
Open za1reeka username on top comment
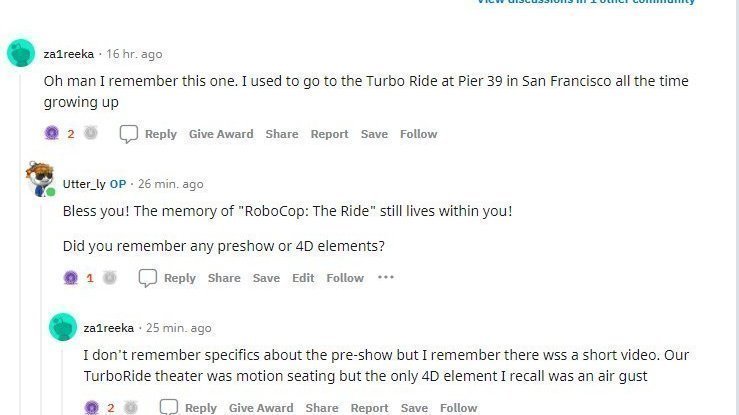coord(69,54)
